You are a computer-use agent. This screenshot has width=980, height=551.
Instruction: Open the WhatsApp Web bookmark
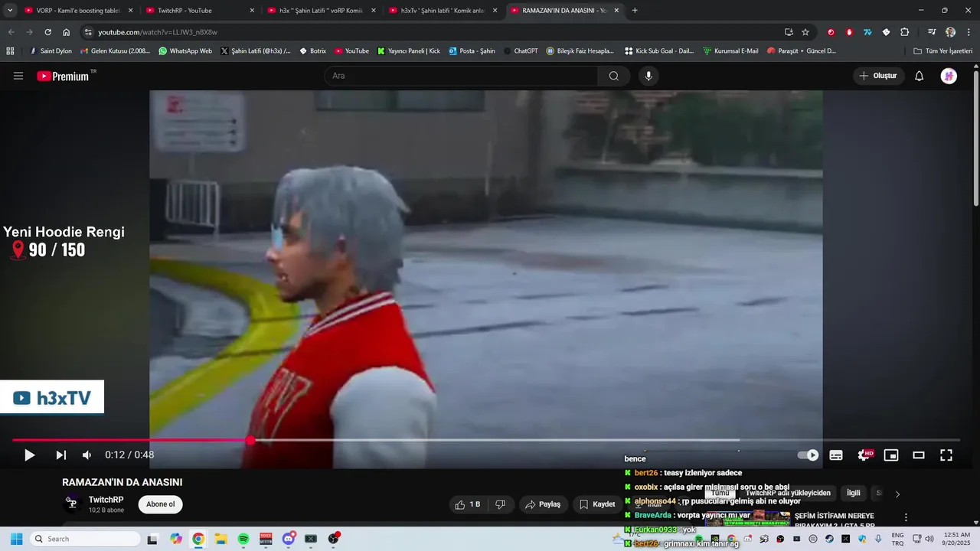(x=185, y=51)
